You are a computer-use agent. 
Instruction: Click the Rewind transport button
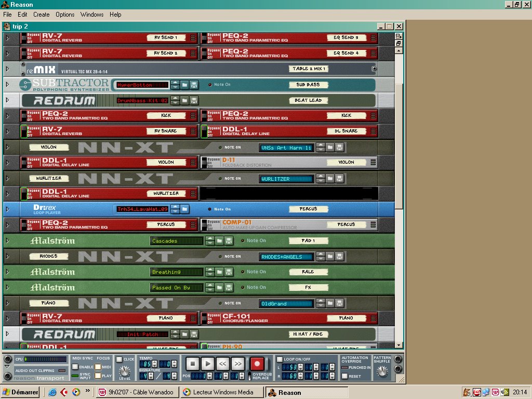[x=222, y=364]
